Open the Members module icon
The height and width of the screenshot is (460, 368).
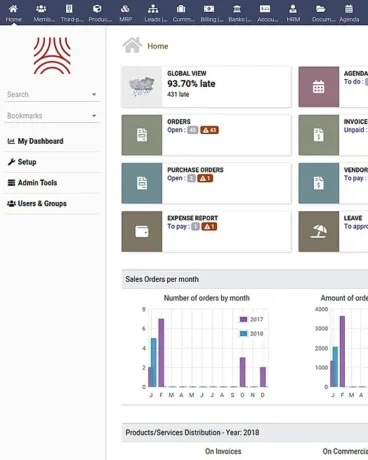point(41,8)
